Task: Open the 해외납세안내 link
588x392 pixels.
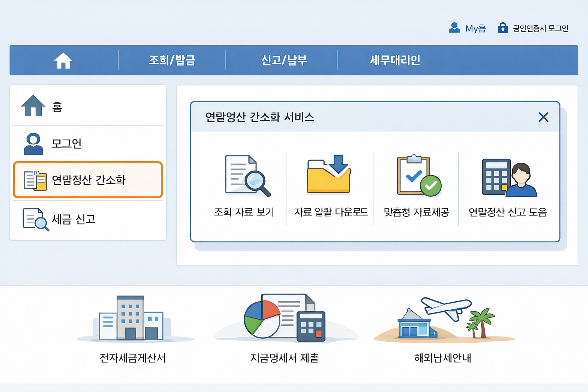Action: 443,358
